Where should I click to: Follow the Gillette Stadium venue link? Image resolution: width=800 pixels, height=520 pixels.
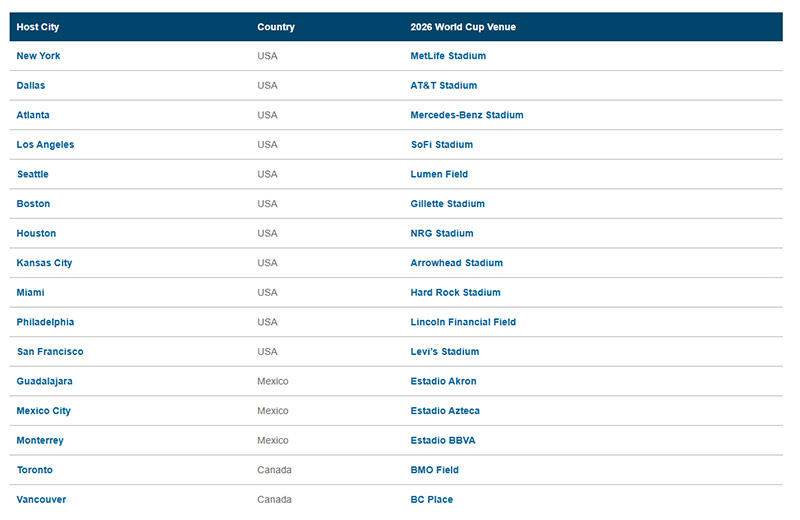(x=447, y=204)
